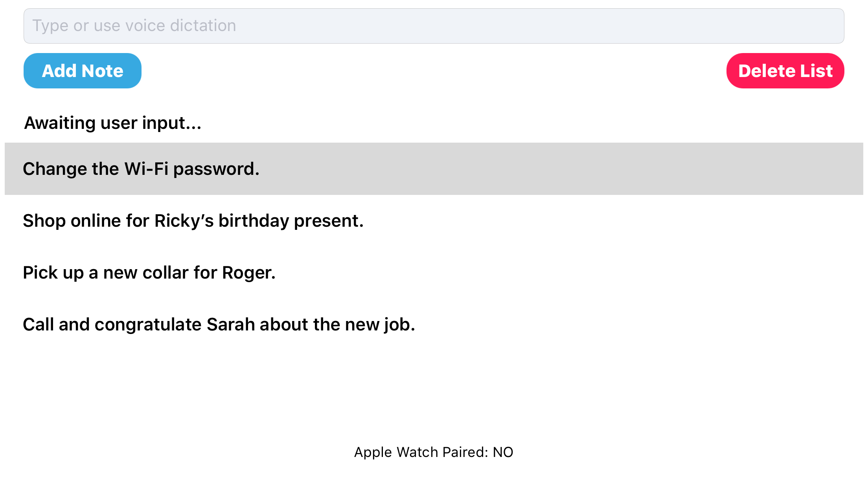This screenshot has width=868, height=488.
Task: Add a note using the blue button
Action: tap(83, 71)
